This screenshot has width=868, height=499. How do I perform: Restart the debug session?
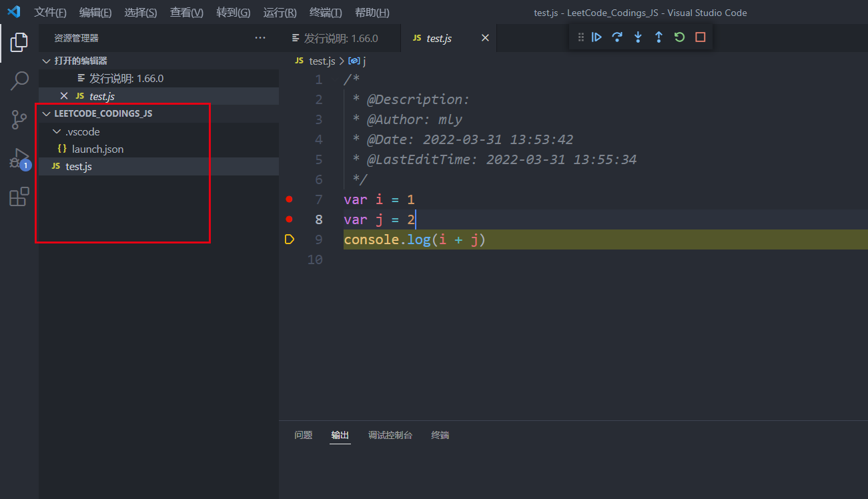point(679,37)
